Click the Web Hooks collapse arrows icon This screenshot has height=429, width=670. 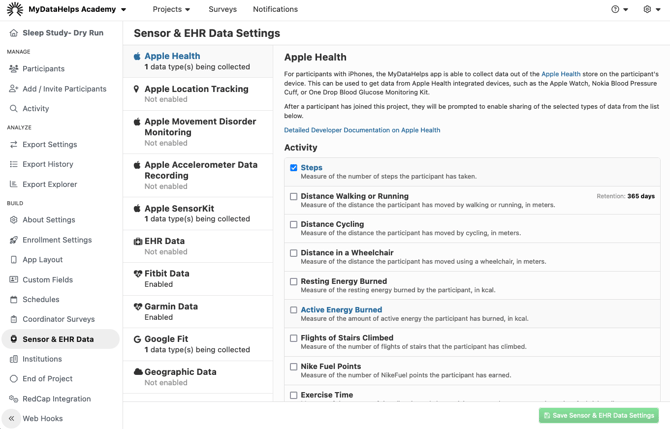11,419
